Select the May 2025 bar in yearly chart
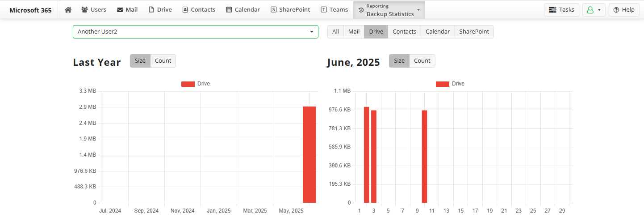644x222 pixels. point(309,154)
